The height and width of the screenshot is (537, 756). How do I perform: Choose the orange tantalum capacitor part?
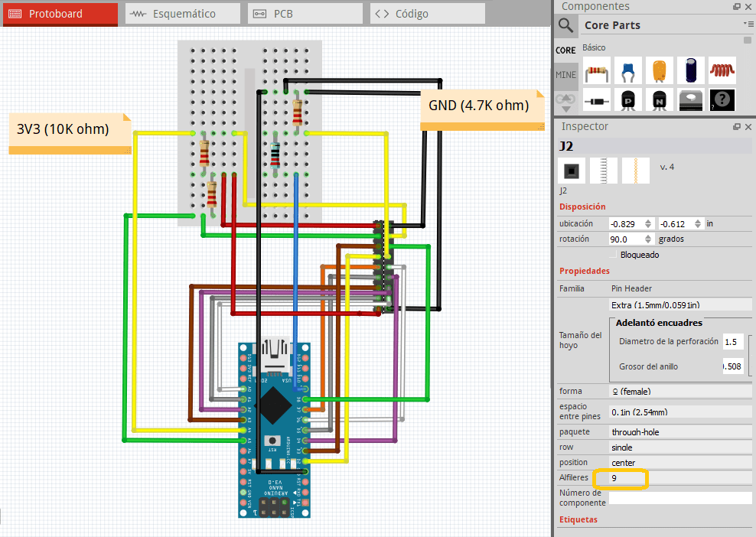(659, 70)
